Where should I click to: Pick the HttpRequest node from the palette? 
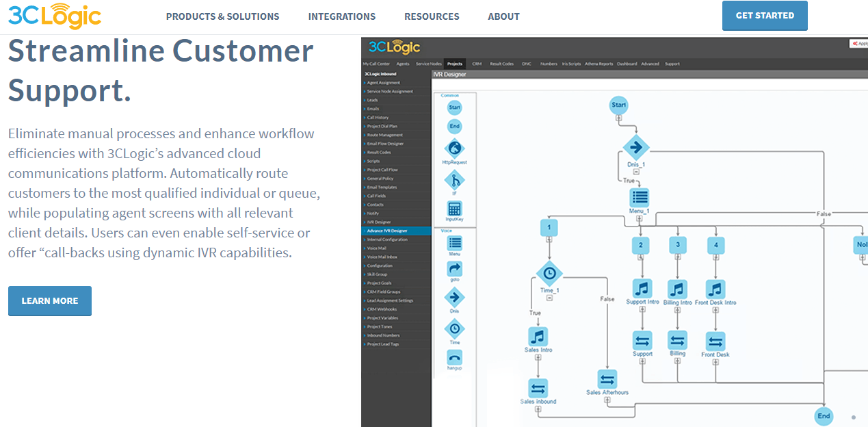click(454, 148)
